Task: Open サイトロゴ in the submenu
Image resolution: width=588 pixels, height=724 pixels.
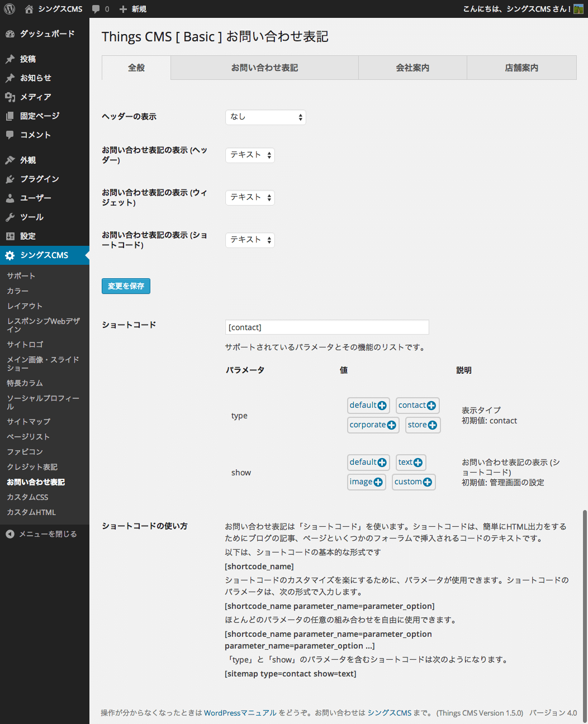Action: click(x=25, y=345)
